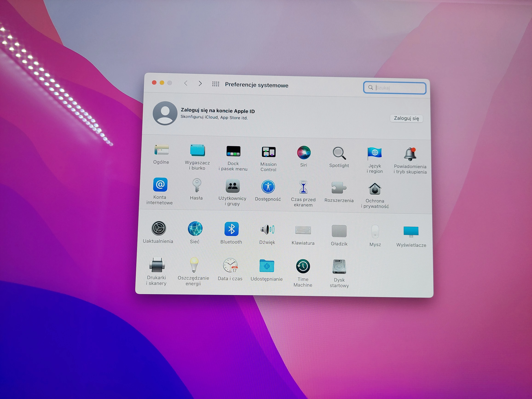Open Dock i pasek menu settings
The width and height of the screenshot is (532, 399).
point(233,151)
